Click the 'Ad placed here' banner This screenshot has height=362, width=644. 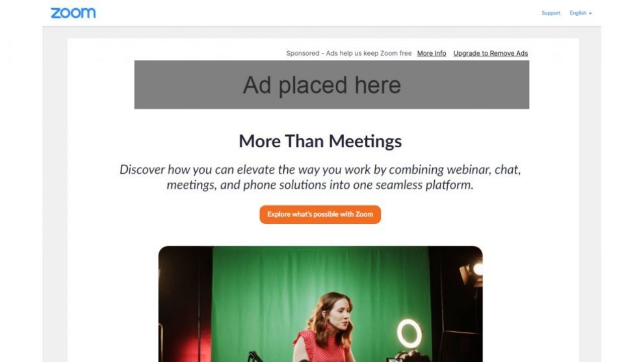coord(332,84)
